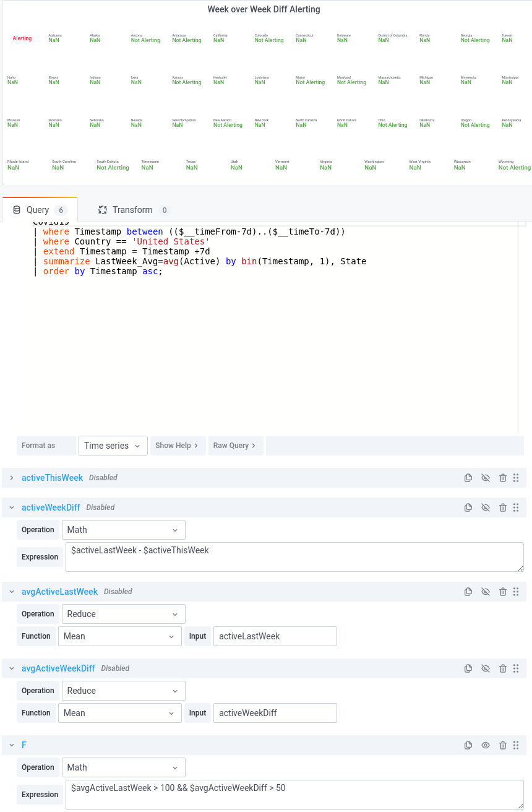Delete the F expression
The image size is (532, 812).
pyautogui.click(x=503, y=745)
